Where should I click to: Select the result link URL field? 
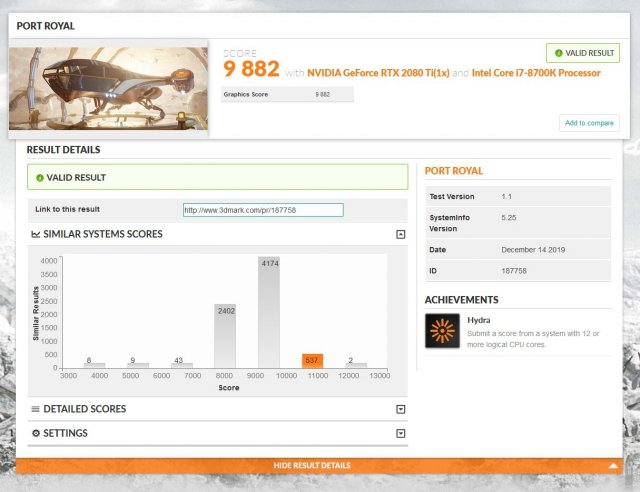pyautogui.click(x=263, y=210)
